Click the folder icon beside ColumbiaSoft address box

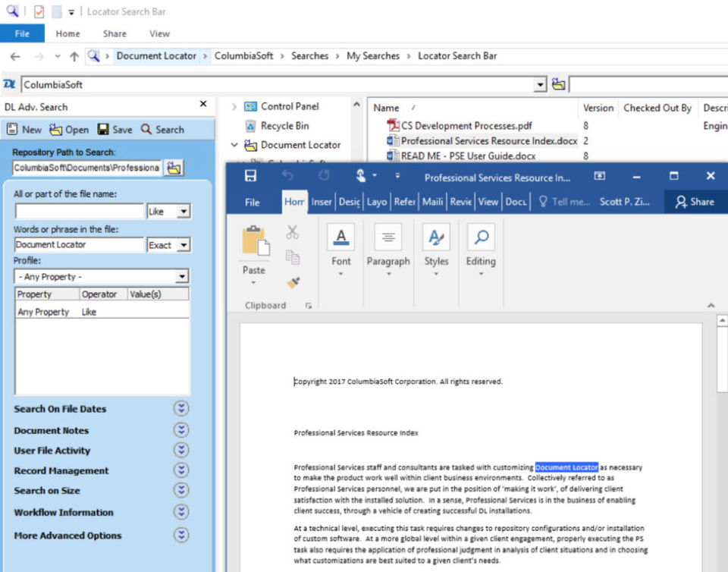(559, 84)
